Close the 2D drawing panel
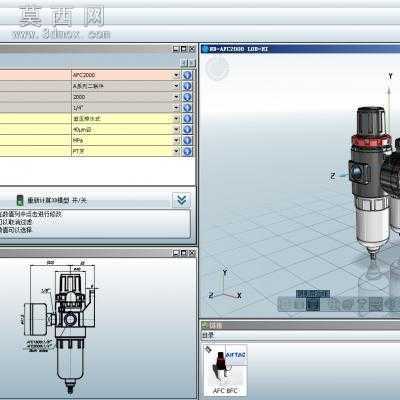The width and height of the screenshot is (400, 400). 192,253
